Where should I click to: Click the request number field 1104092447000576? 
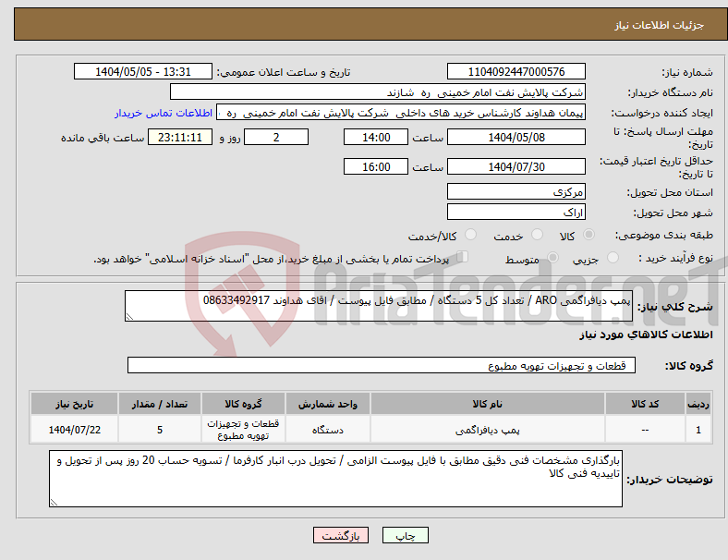click(516, 71)
